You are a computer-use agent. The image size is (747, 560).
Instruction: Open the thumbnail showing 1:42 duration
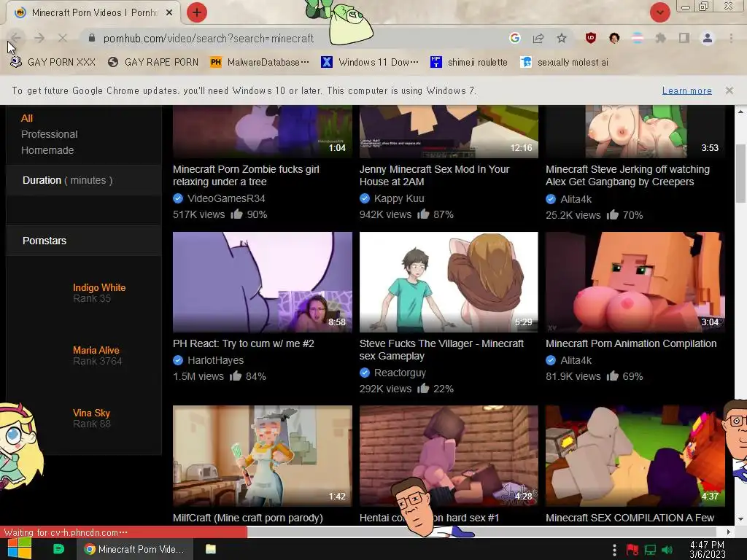click(263, 456)
